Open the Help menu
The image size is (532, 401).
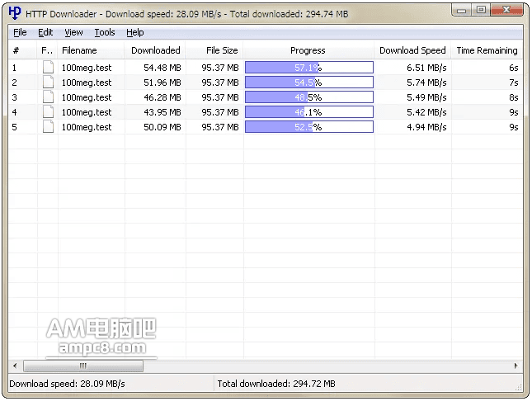pos(135,33)
